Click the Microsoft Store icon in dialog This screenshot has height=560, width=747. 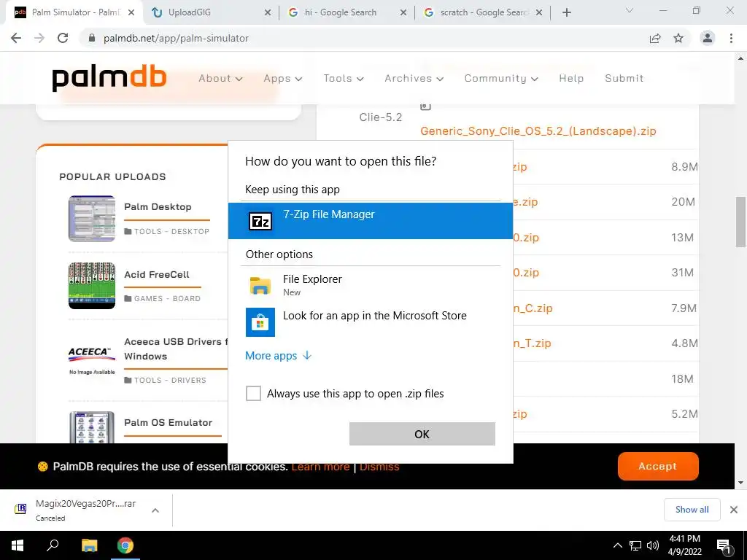coord(260,322)
